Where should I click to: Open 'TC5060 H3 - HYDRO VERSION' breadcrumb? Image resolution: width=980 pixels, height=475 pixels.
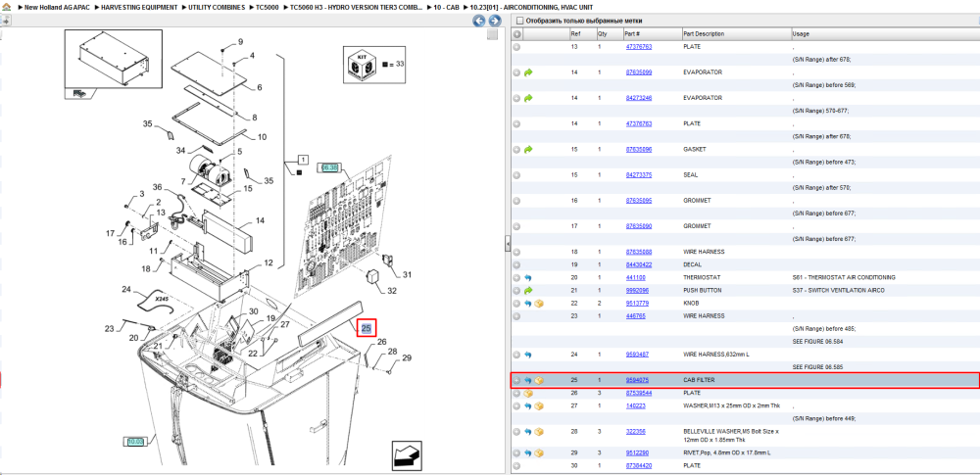click(x=357, y=7)
